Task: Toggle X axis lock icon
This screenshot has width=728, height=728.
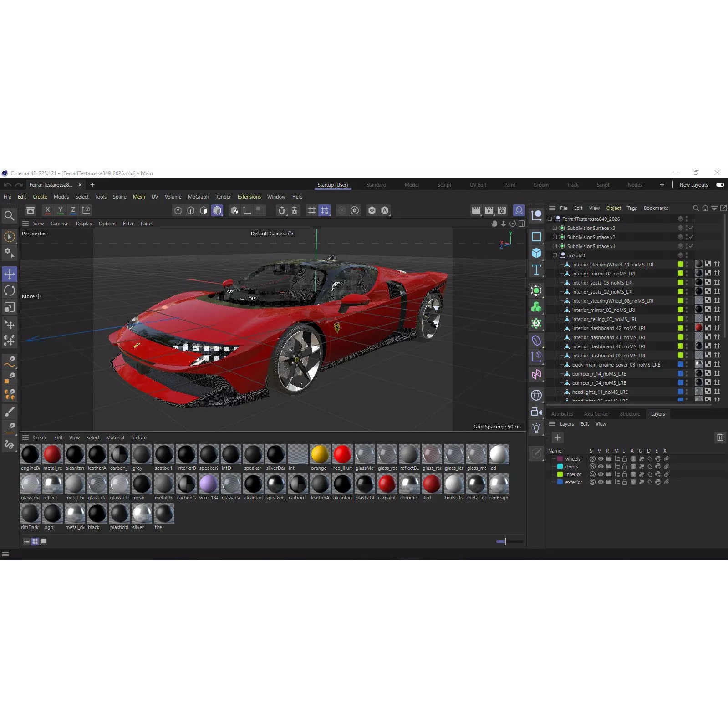Action: point(47,210)
